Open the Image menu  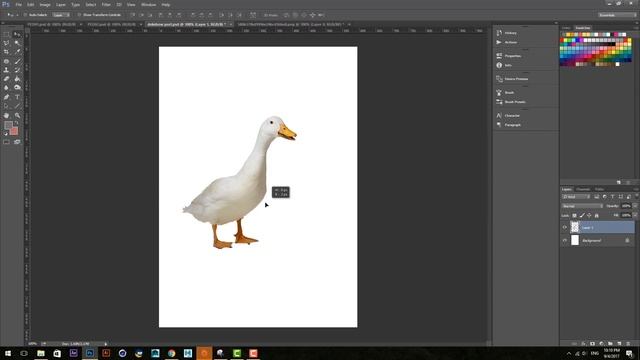tap(45, 4)
